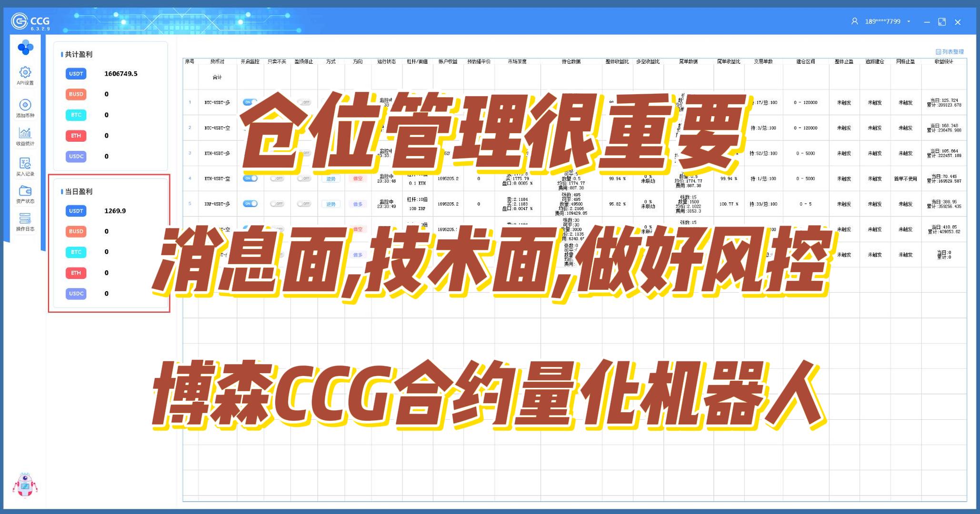The height and width of the screenshot is (514, 980).
Task: Click 交易单数 cell 持:52/总:100
Action: (x=763, y=153)
